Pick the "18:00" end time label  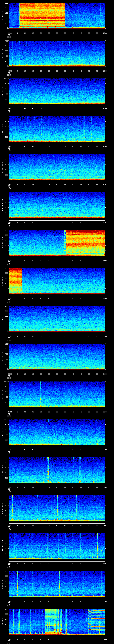(x=105, y=147)
